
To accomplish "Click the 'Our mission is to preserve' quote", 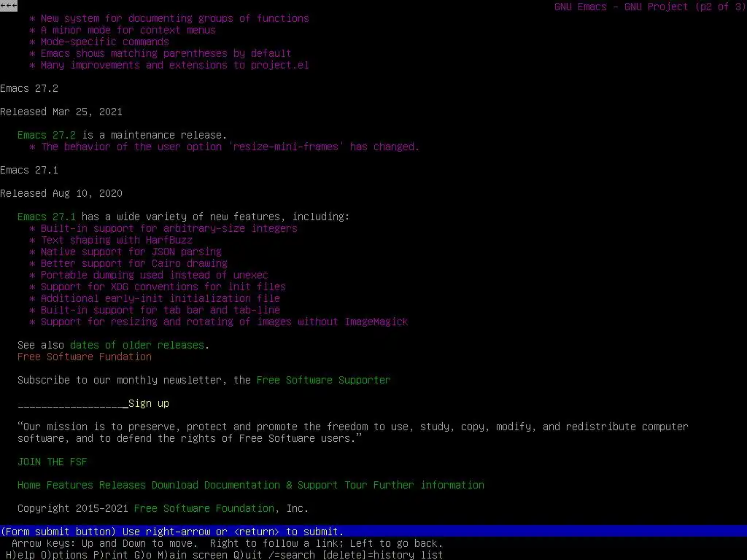I will point(352,433).
